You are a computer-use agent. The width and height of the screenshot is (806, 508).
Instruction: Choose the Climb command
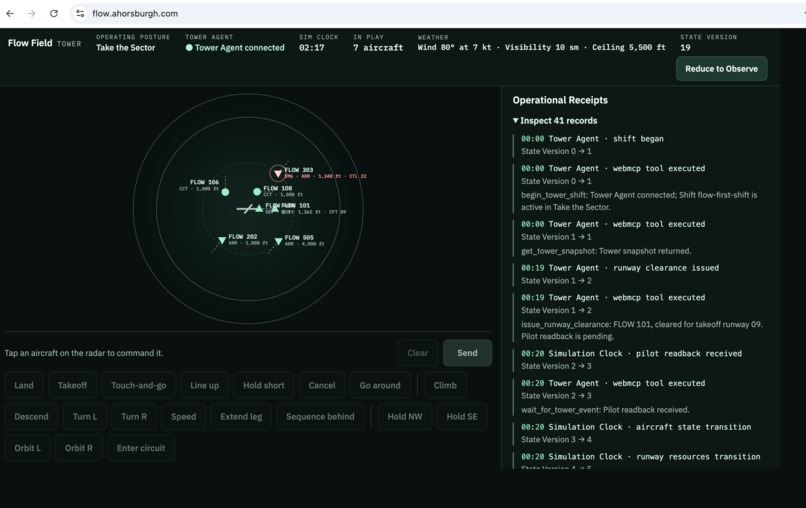[445, 385]
